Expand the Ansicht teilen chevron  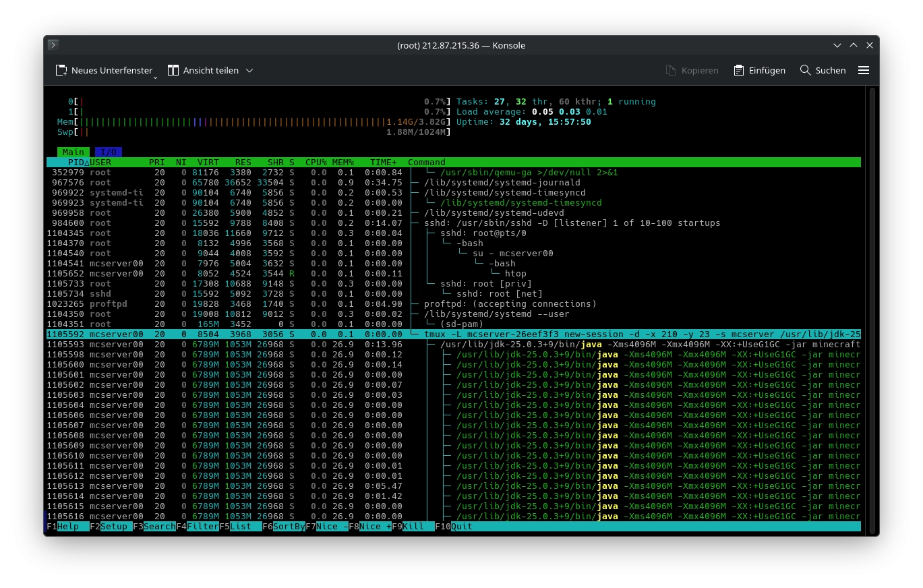(x=249, y=70)
